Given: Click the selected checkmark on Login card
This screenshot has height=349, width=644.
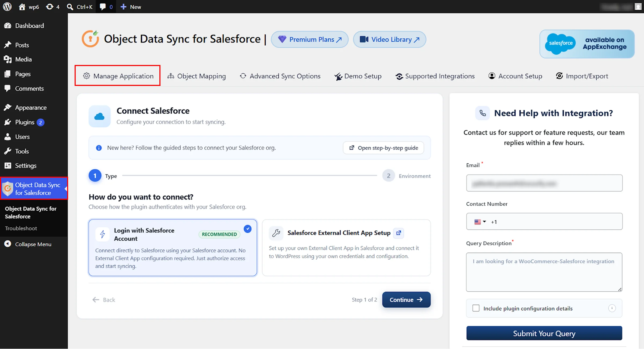Looking at the screenshot, I should pyautogui.click(x=248, y=229).
